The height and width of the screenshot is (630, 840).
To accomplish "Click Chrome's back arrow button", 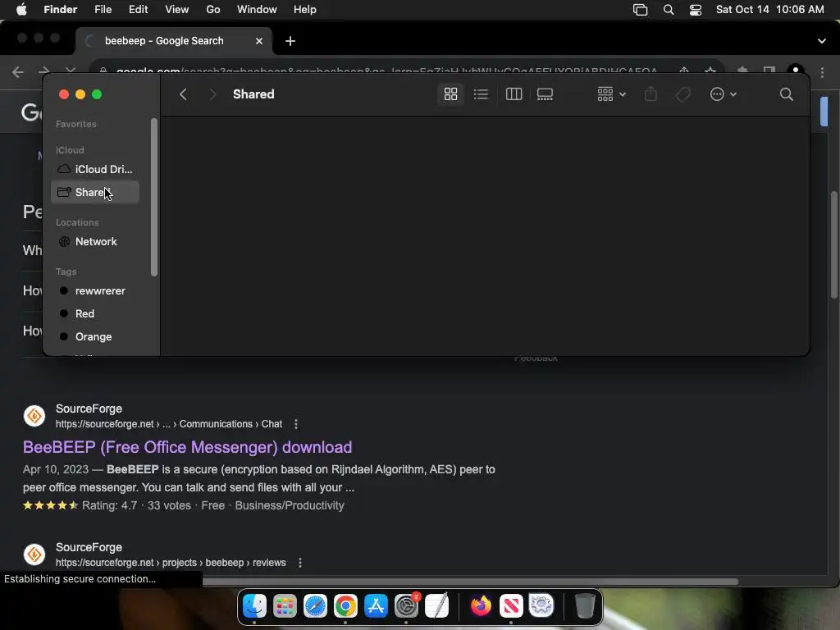I will (18, 72).
